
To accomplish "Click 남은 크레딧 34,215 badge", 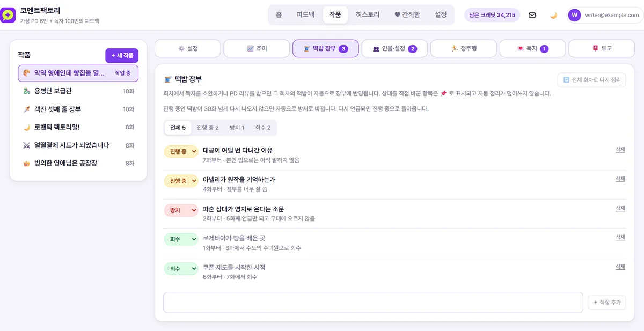I will coord(492,15).
